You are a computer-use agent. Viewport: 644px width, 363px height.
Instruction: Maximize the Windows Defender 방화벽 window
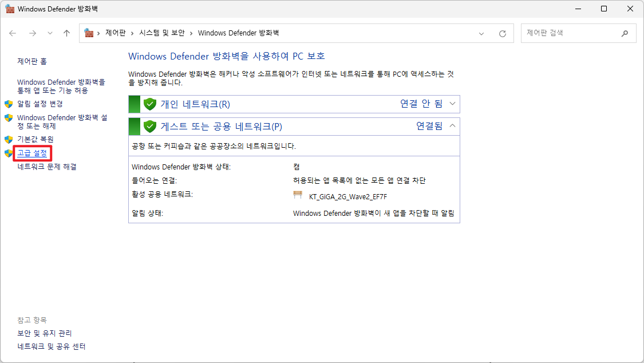click(x=604, y=9)
